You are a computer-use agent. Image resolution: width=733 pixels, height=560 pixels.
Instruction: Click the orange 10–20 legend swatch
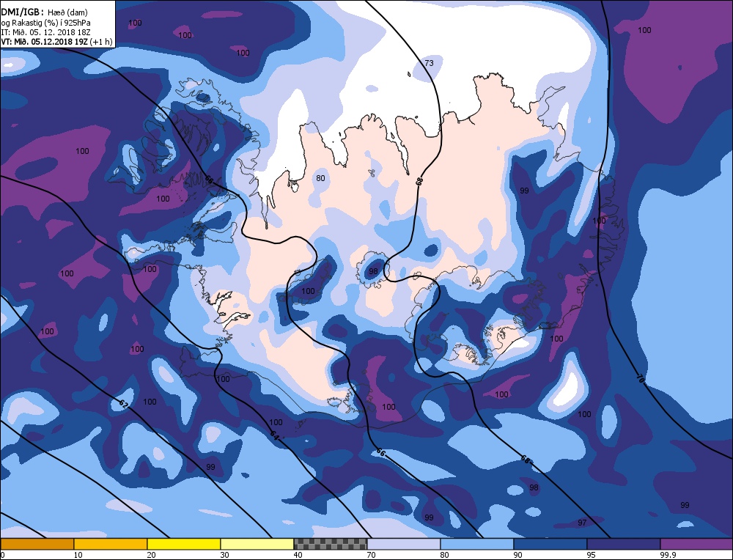click(111, 544)
